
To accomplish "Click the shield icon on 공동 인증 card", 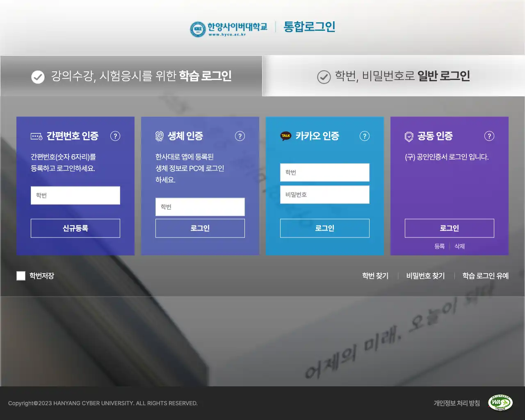I will point(409,136).
